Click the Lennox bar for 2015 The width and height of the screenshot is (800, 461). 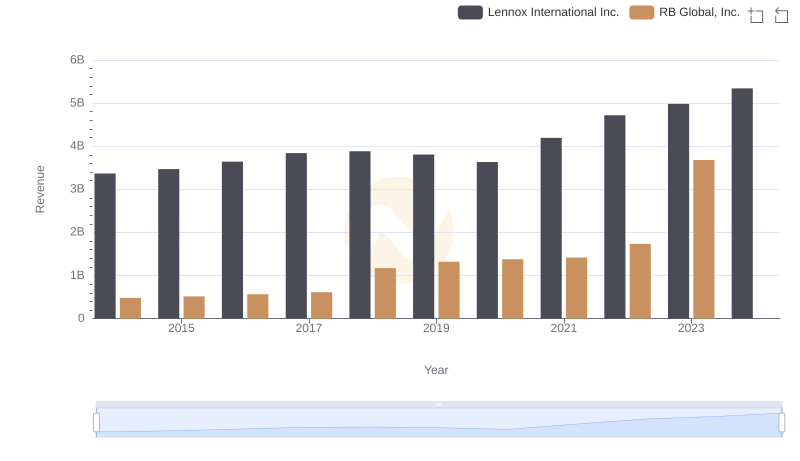[168, 244]
